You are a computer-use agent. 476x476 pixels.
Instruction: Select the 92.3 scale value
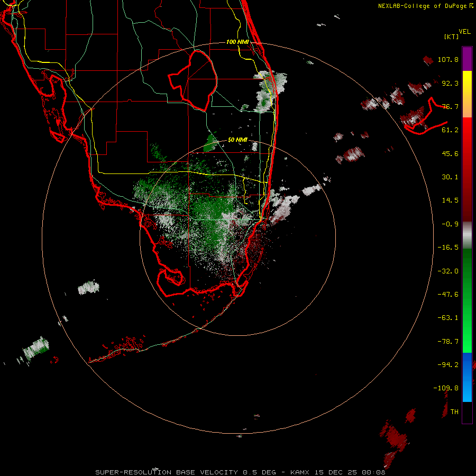click(x=450, y=83)
